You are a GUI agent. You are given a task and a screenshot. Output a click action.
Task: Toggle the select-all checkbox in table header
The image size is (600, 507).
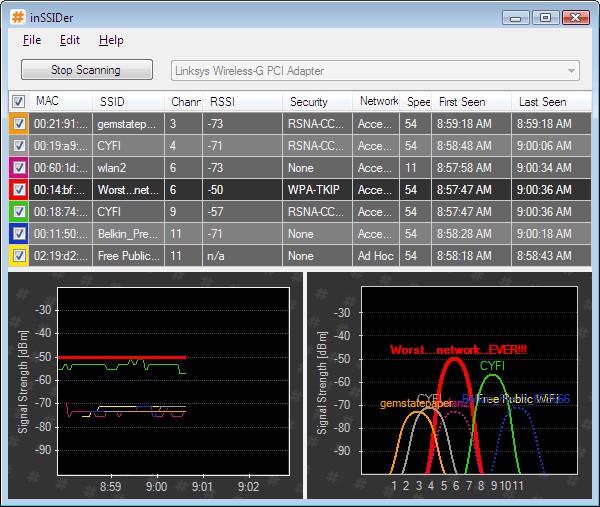click(18, 101)
